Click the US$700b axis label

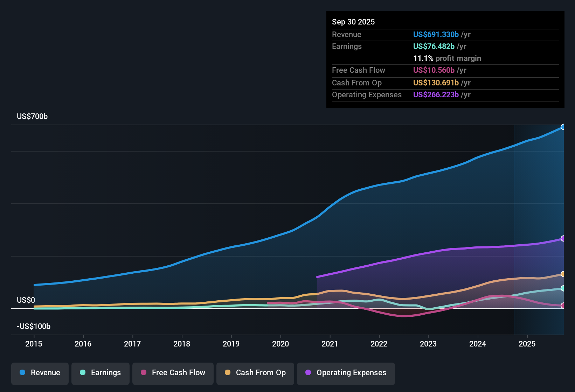coord(32,116)
